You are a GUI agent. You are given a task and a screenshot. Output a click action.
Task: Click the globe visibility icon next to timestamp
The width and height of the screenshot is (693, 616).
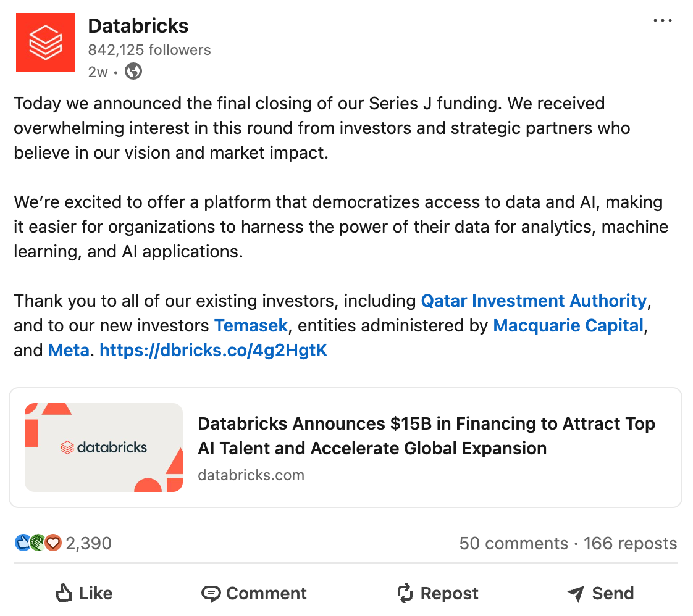tap(133, 72)
